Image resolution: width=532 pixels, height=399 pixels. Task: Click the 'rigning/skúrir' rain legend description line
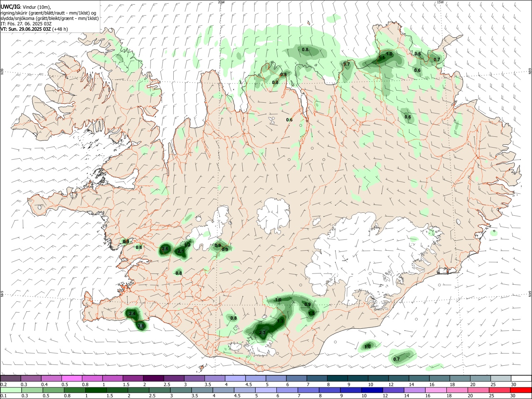pyautogui.click(x=48, y=12)
